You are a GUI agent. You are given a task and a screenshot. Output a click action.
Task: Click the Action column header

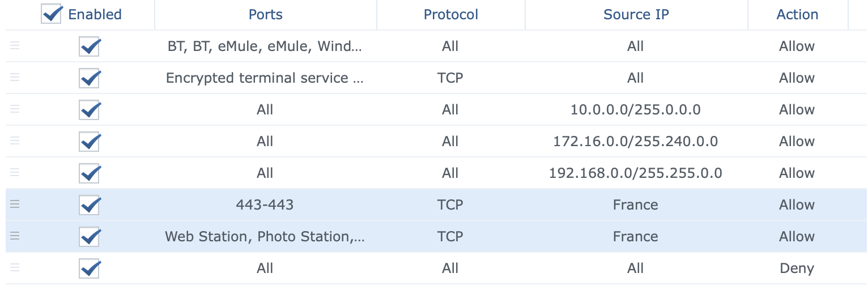tap(797, 15)
